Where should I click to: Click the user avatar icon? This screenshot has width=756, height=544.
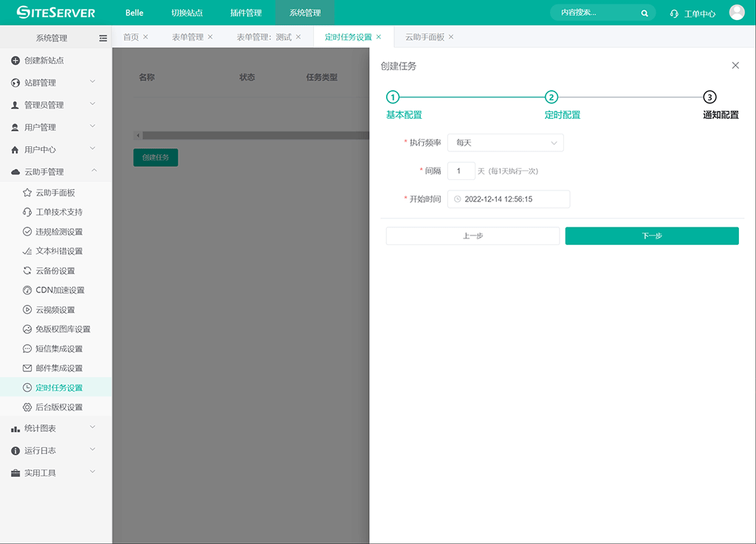click(x=737, y=13)
